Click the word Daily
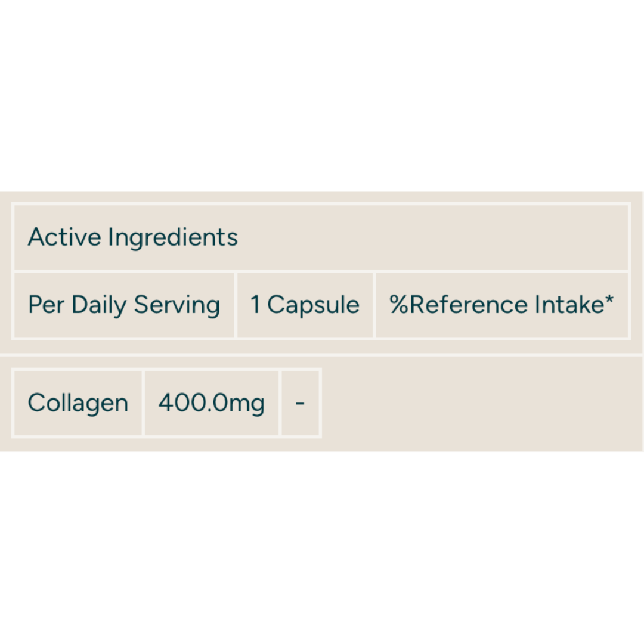 (100, 305)
